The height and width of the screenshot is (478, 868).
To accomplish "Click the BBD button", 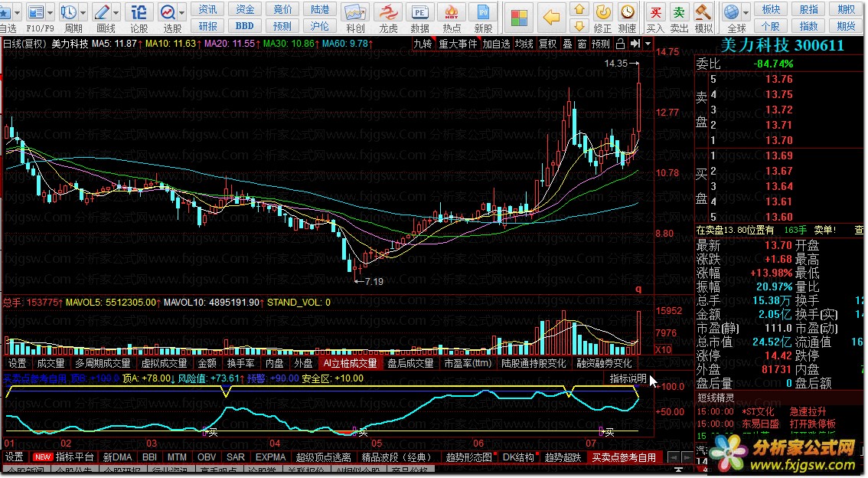I will [x=244, y=26].
